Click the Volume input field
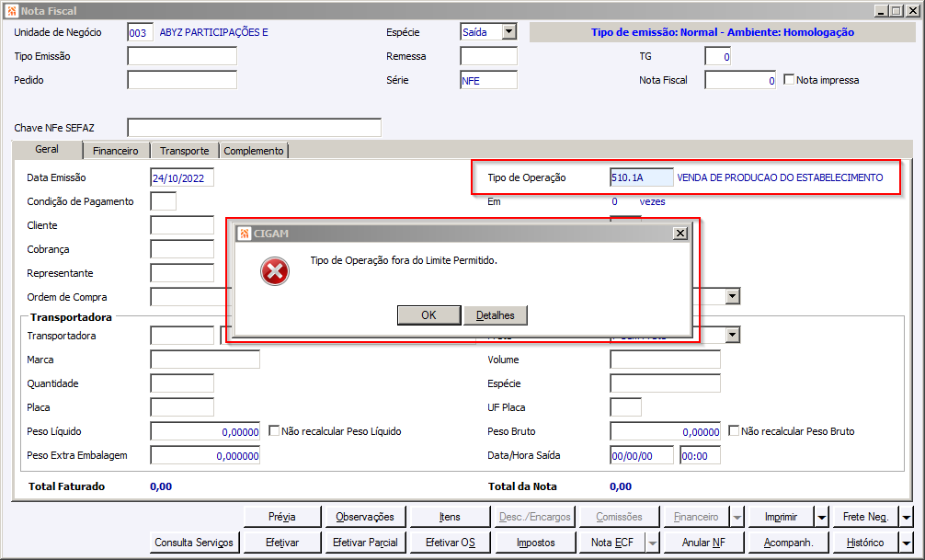The height and width of the screenshot is (560, 925). tap(665, 360)
